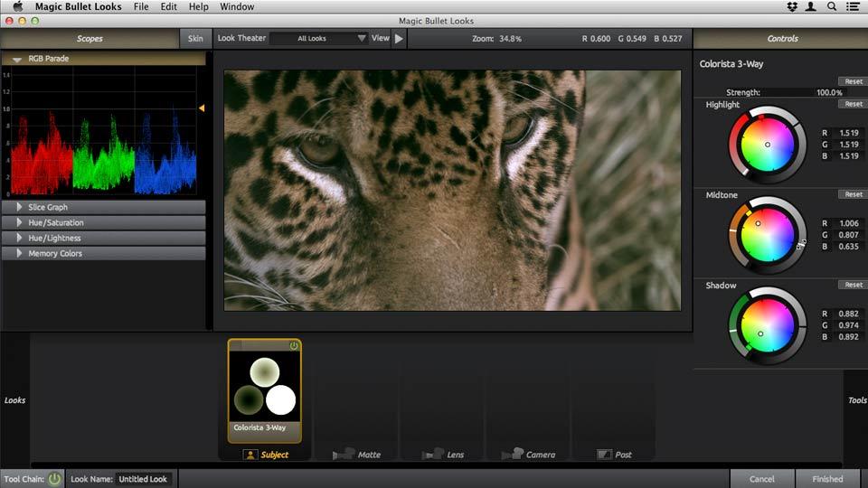This screenshot has width=868, height=488.
Task: Expand the Hue/Saturation scope
Action: click(x=19, y=222)
